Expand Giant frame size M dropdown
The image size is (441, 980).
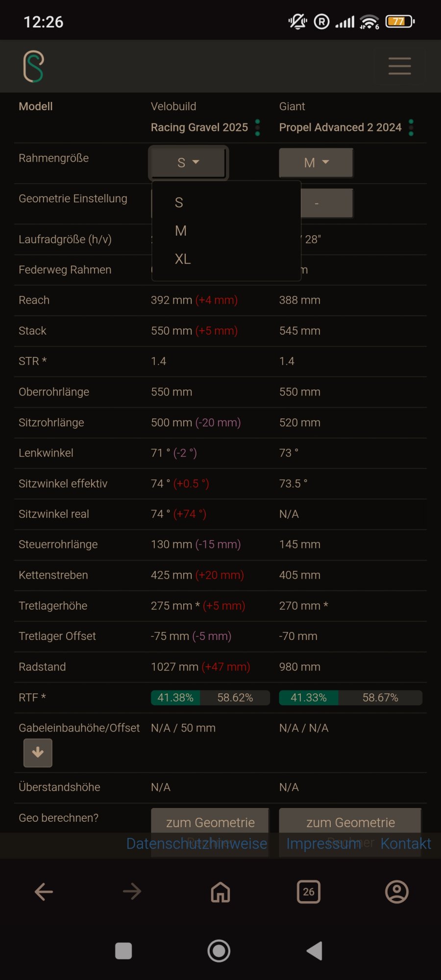pos(316,163)
